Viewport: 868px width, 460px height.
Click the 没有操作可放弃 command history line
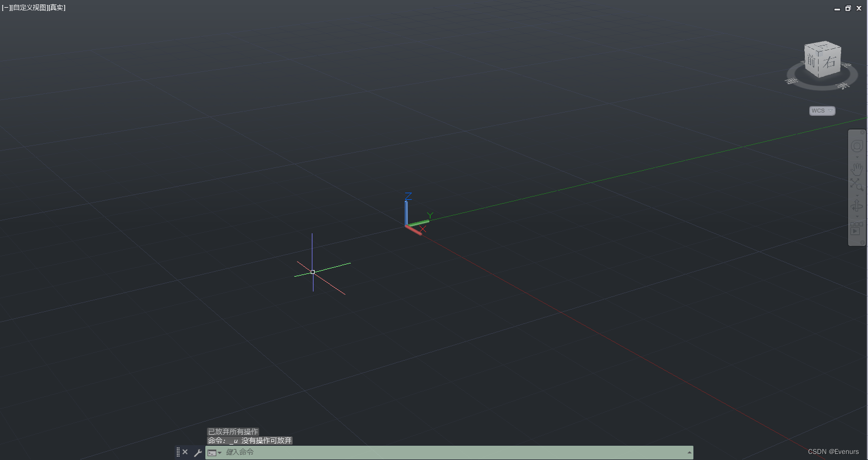click(266, 440)
